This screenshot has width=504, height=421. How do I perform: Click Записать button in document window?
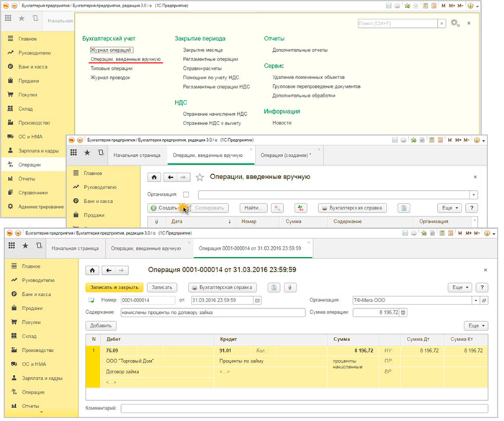(x=162, y=287)
